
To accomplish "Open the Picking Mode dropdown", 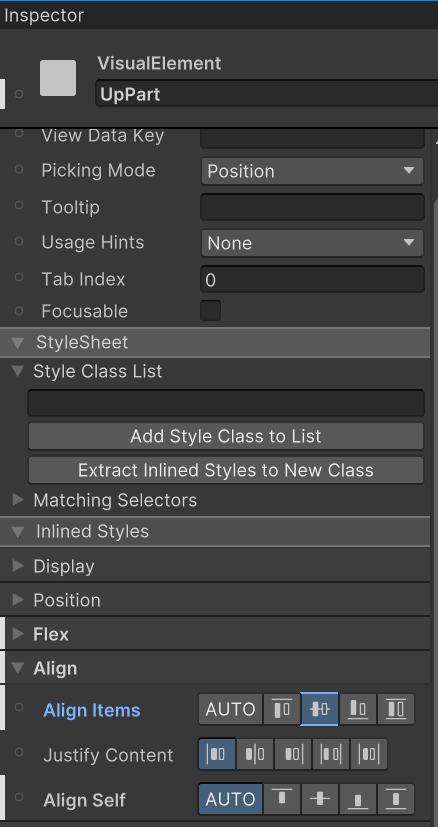I will click(312, 171).
